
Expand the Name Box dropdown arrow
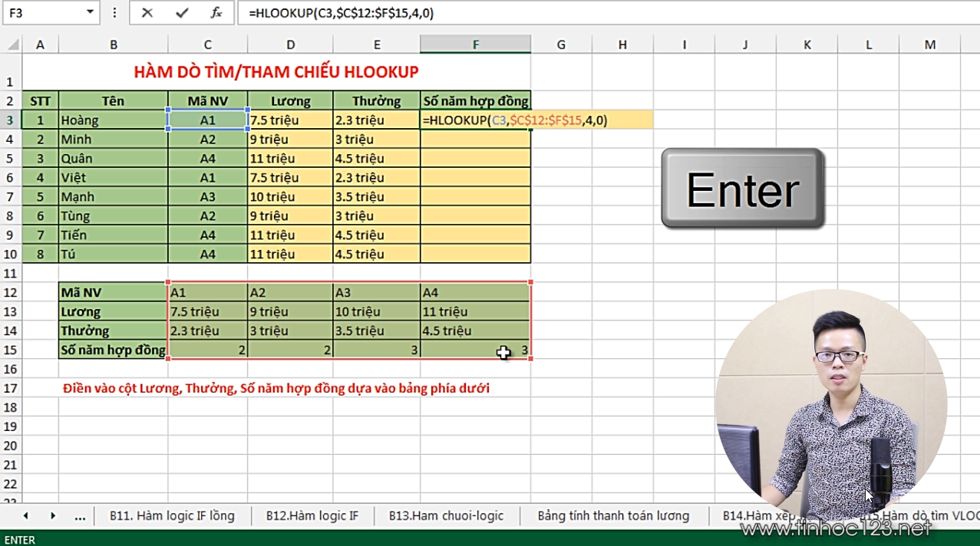pos(91,13)
